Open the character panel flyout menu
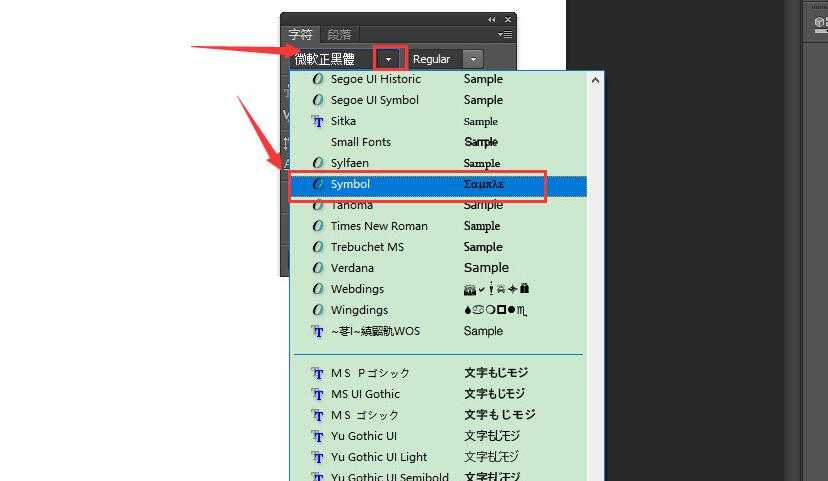The width and height of the screenshot is (828, 481). pos(507,35)
